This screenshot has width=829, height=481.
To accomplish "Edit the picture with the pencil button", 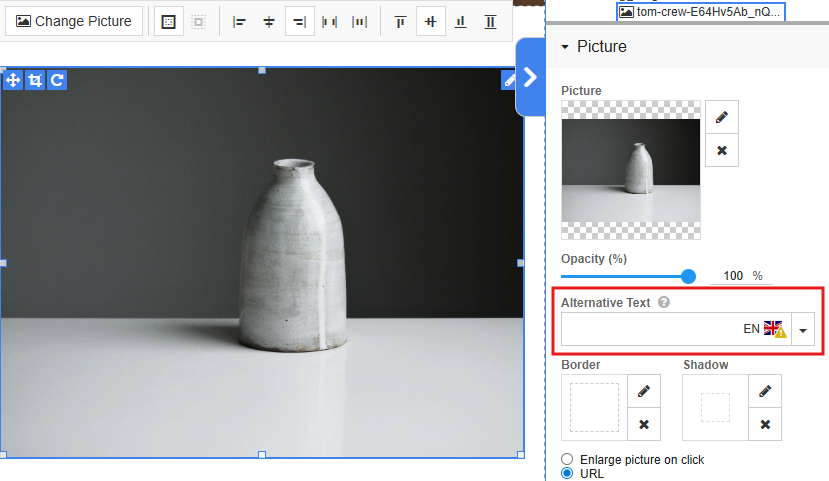I will click(722, 117).
